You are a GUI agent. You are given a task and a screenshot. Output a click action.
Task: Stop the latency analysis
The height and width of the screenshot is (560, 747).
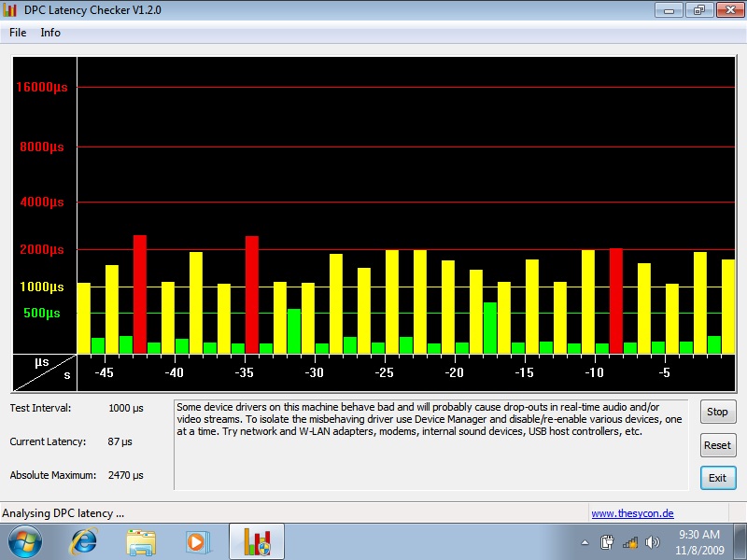point(717,412)
